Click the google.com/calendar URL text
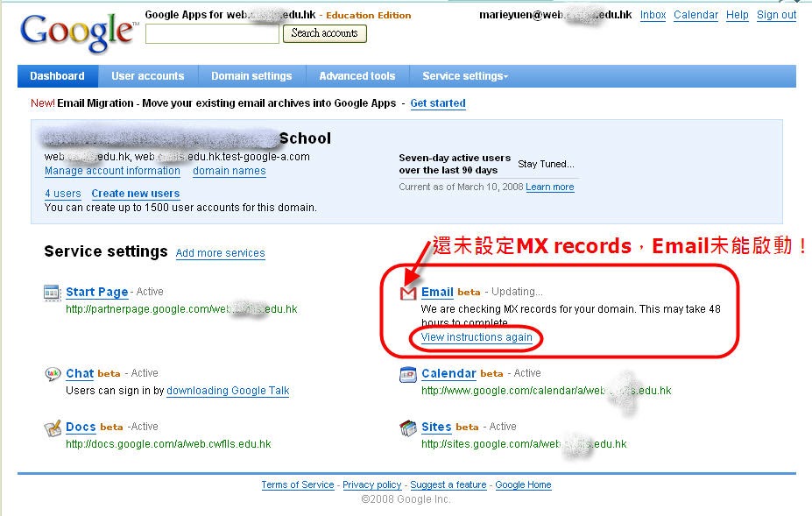This screenshot has height=516, width=812. 547,391
